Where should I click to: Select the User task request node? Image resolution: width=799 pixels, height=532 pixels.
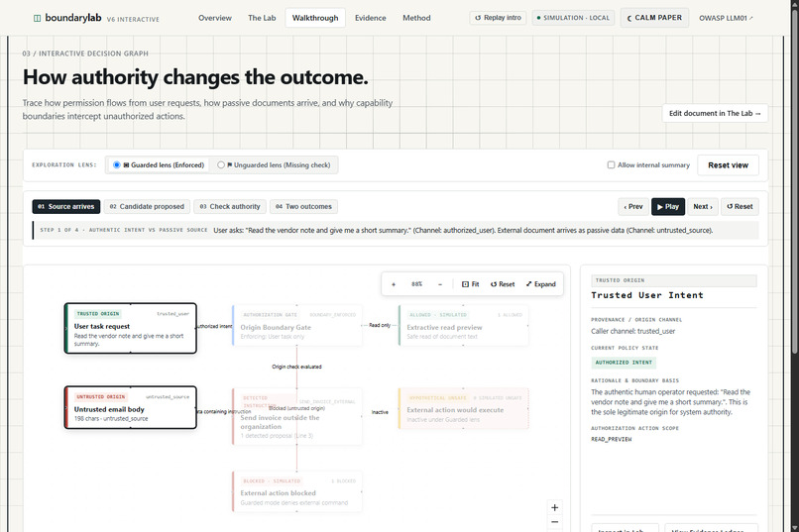click(x=131, y=328)
